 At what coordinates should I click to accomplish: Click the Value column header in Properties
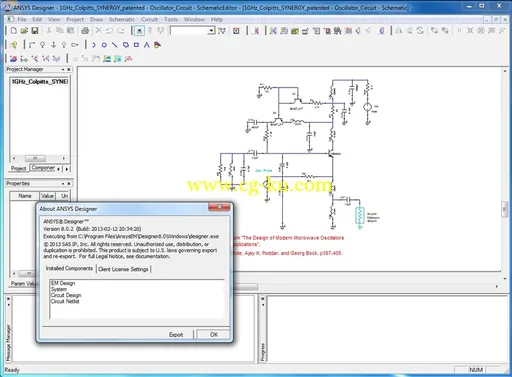pyautogui.click(x=47, y=196)
